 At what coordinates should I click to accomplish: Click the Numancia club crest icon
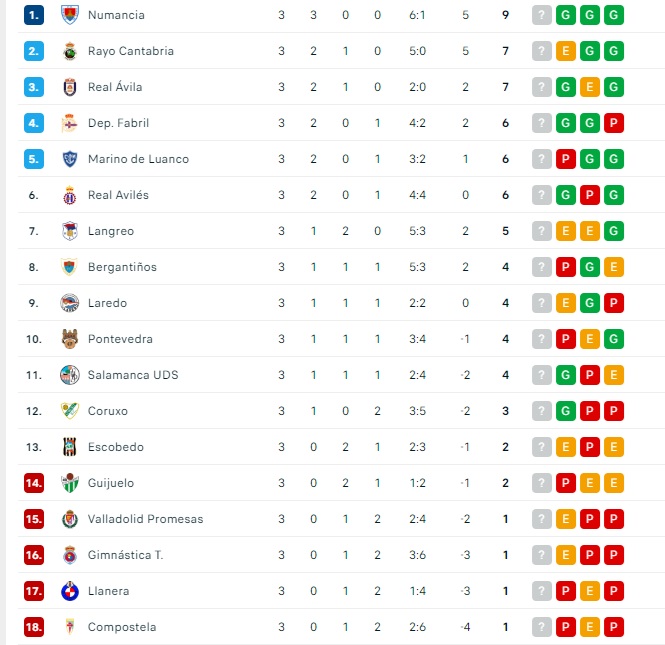pos(69,15)
